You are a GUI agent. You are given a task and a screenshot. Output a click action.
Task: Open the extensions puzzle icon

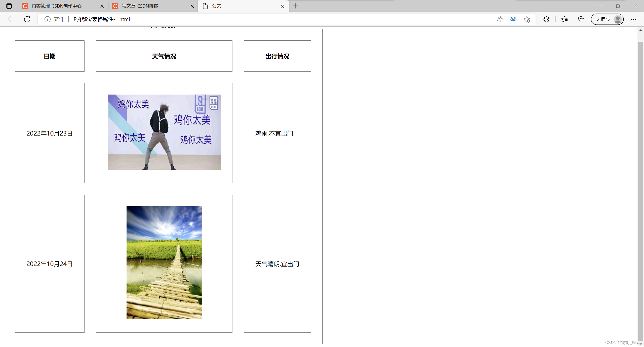click(x=546, y=19)
